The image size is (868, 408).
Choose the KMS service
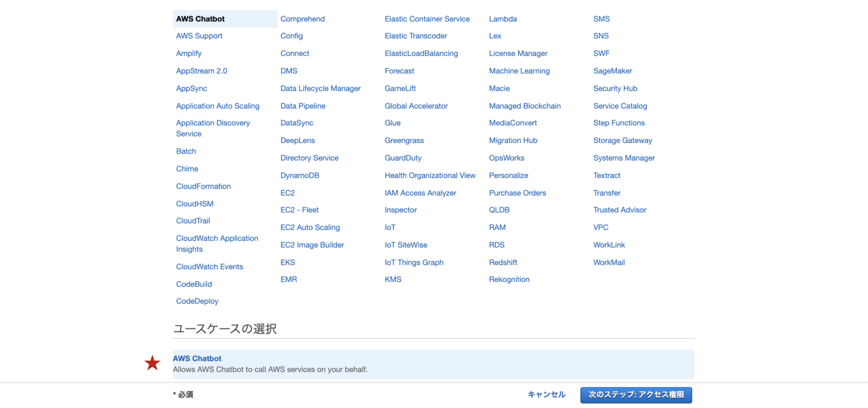point(393,279)
